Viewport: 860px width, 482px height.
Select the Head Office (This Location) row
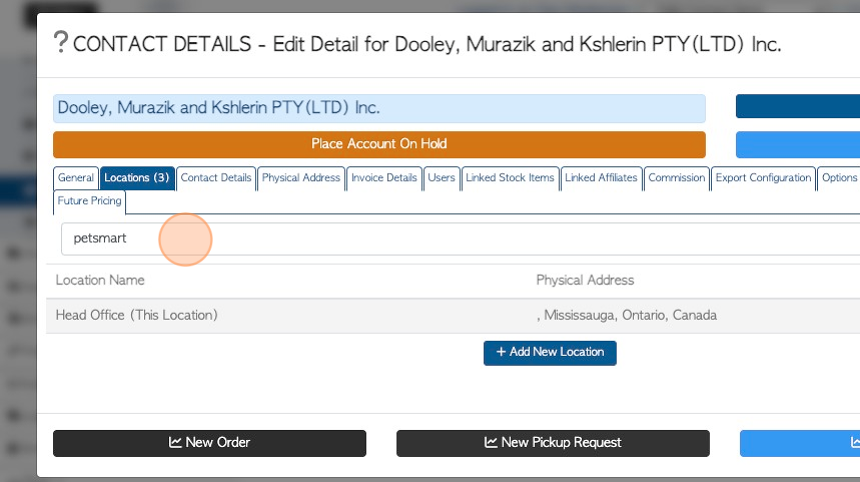pos(453,315)
